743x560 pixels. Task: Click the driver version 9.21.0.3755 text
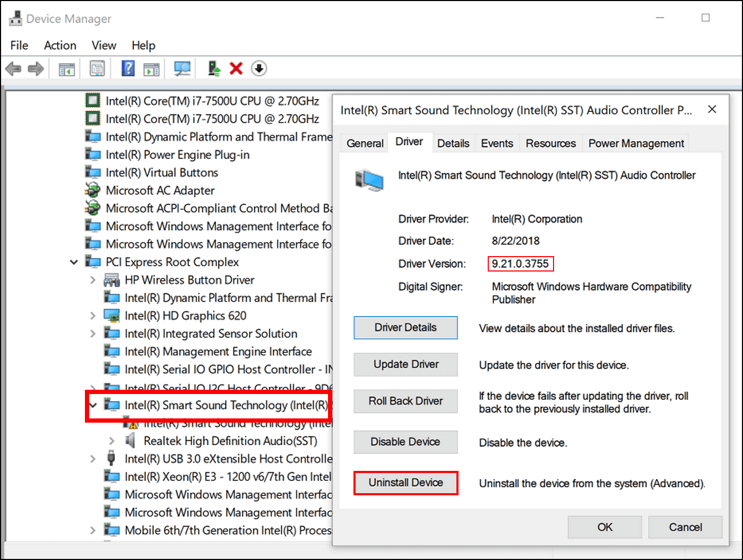[x=520, y=264]
